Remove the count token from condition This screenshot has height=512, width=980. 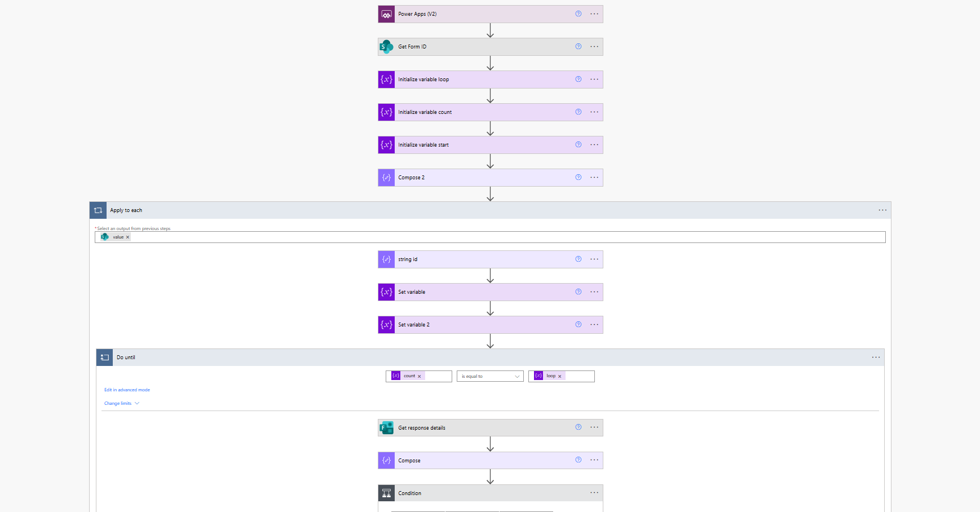(x=420, y=376)
